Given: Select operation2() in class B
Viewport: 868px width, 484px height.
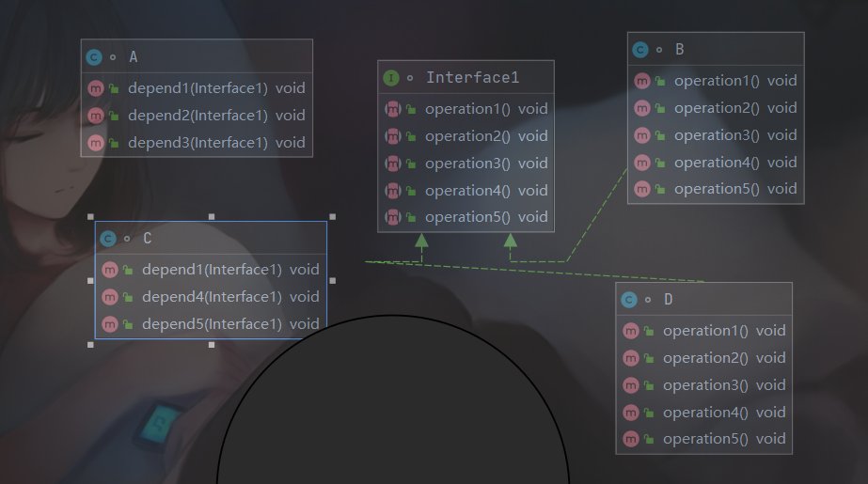Looking at the screenshot, I should pyautogui.click(x=716, y=108).
